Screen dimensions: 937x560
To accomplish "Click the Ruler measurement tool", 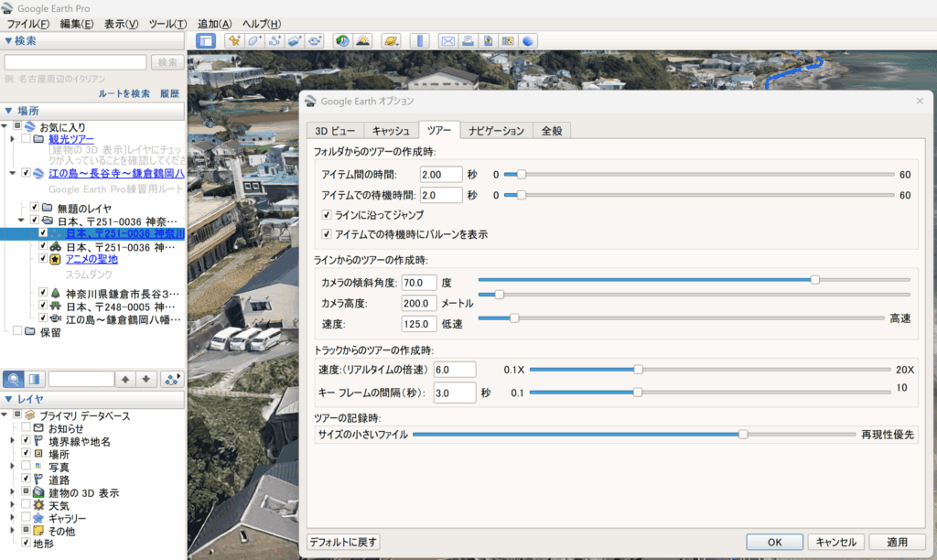I will (419, 40).
